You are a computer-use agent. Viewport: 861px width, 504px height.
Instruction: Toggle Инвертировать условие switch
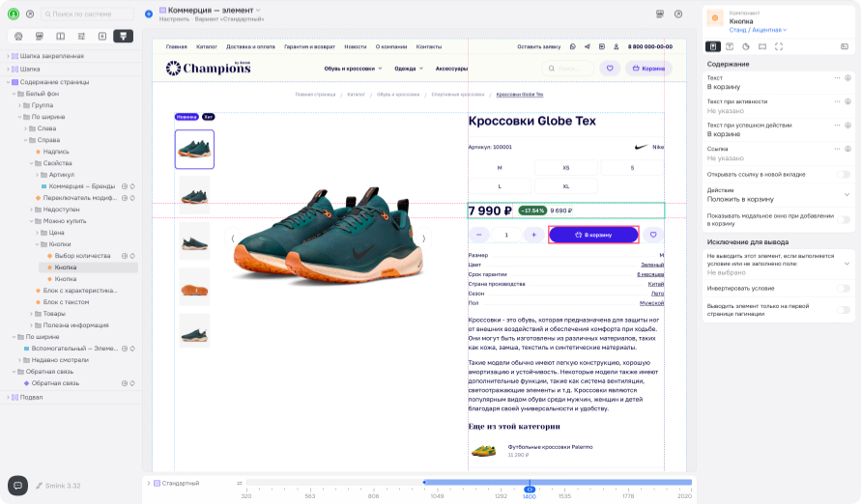click(844, 289)
